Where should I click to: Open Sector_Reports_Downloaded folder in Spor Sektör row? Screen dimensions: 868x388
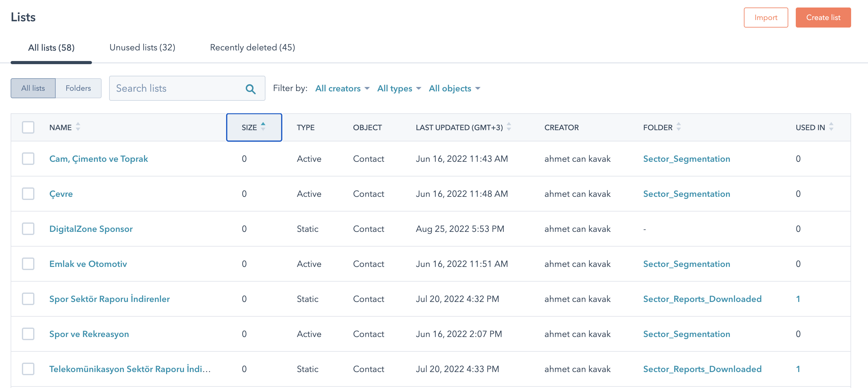click(x=702, y=299)
